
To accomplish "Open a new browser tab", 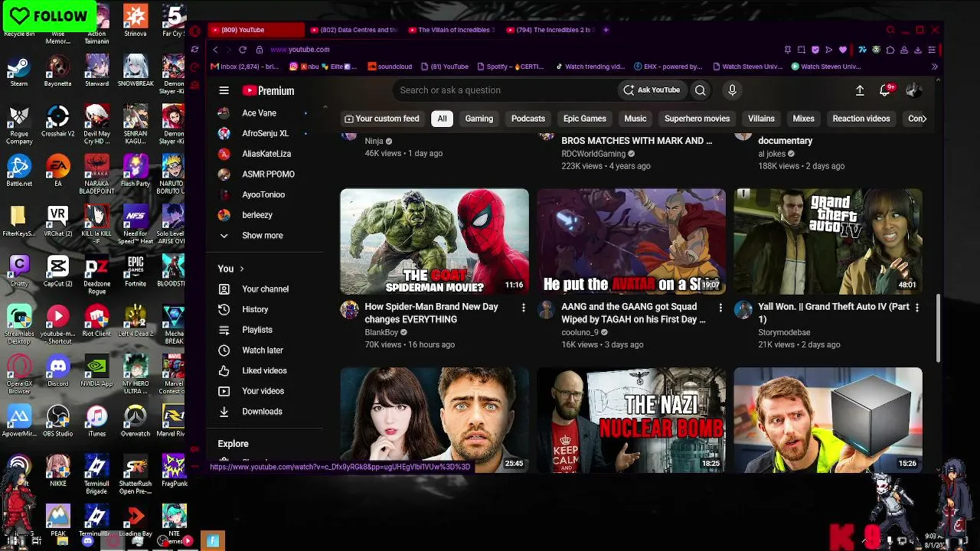I will pos(606,30).
